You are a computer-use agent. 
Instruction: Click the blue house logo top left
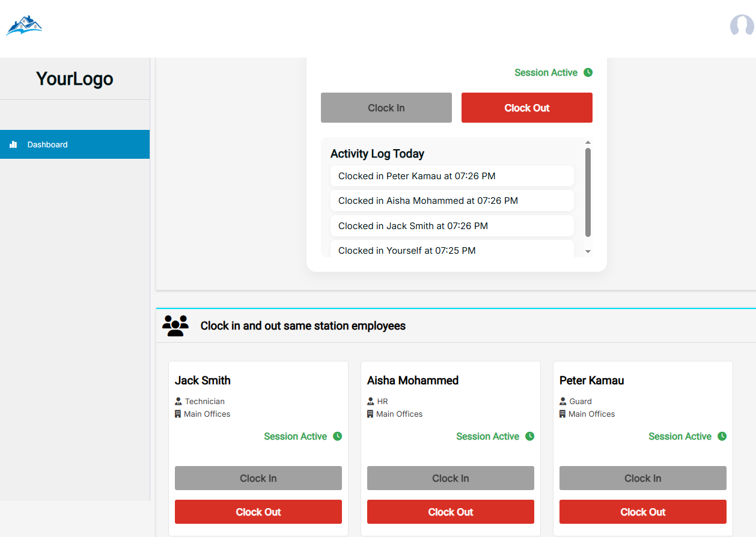(24, 25)
